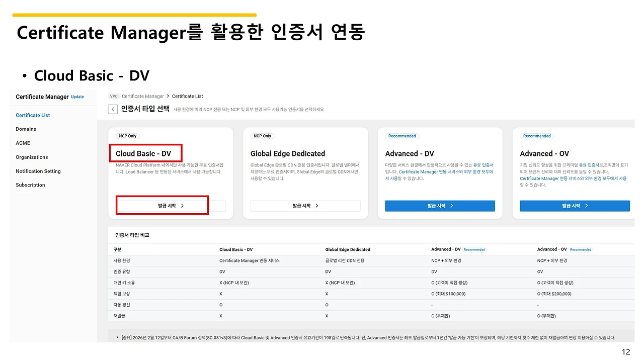This screenshot has height=362, width=644.
Task: Start issuing the Cloud Basic - DV certificate
Action: 171,206
